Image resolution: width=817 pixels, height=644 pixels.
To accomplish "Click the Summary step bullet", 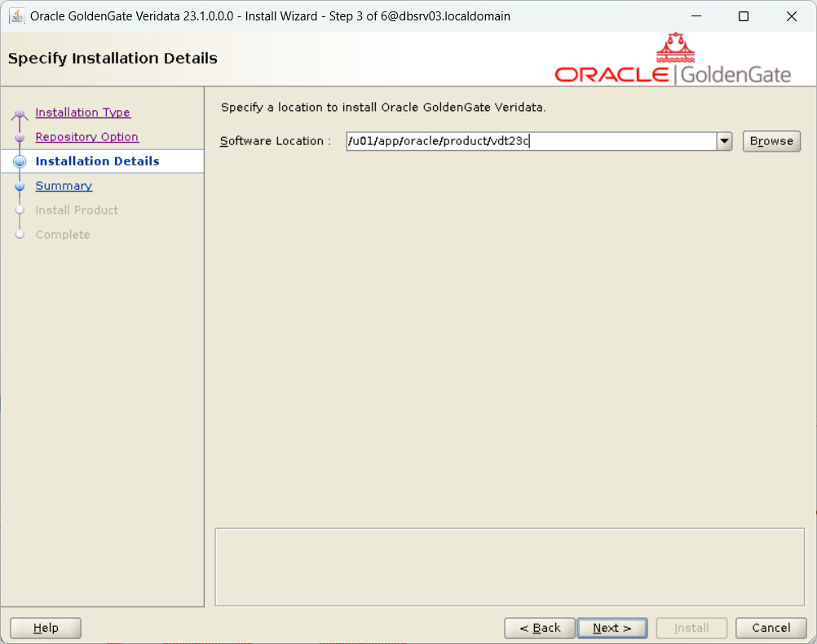I will [20, 186].
